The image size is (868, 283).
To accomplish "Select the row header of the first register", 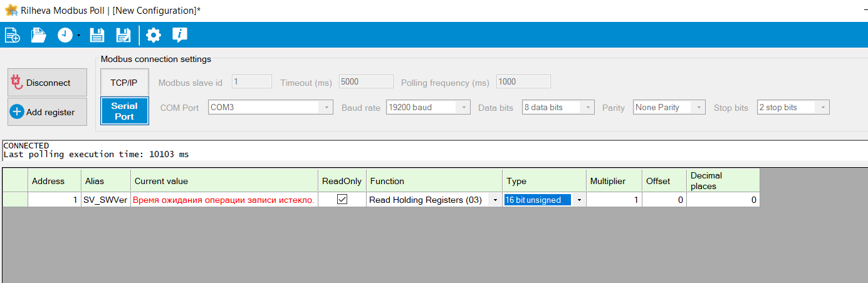I will click(x=15, y=200).
